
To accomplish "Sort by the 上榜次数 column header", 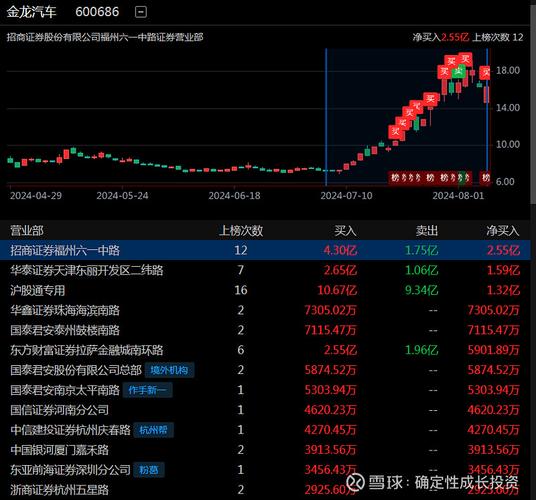I will [x=241, y=231].
